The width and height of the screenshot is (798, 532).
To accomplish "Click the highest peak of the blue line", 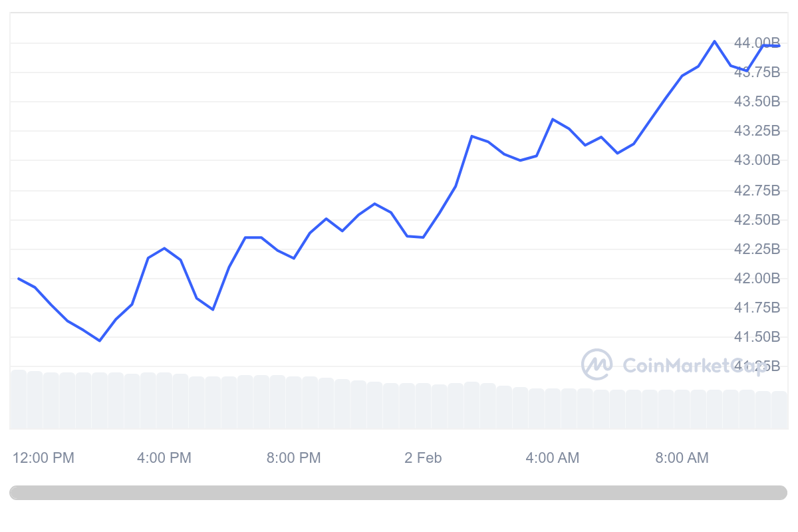I will tap(715, 41).
